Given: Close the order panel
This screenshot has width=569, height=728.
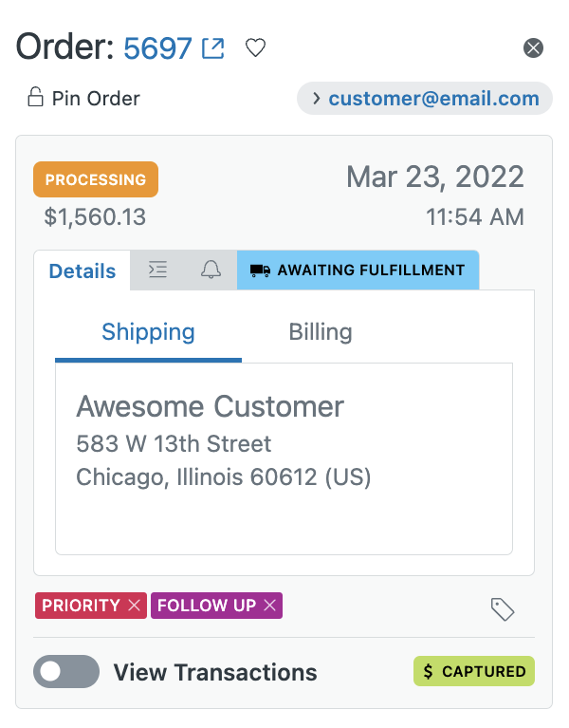Looking at the screenshot, I should point(533,47).
